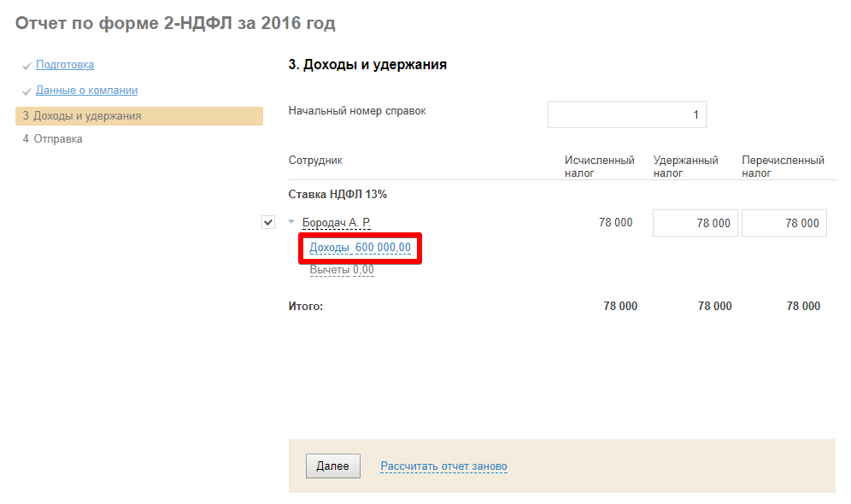
Task: Edit Перечисленный налог field for Бородач
Action: point(784,223)
